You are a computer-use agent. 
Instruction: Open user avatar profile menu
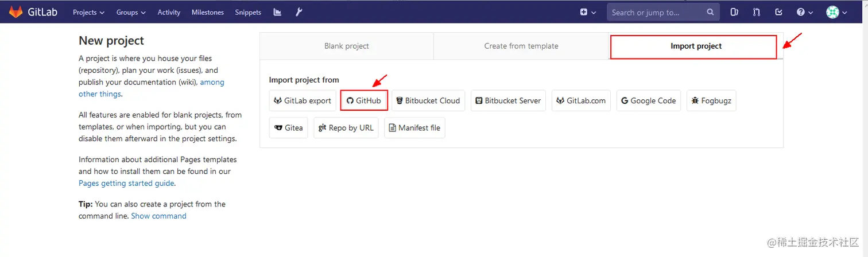pyautogui.click(x=837, y=12)
